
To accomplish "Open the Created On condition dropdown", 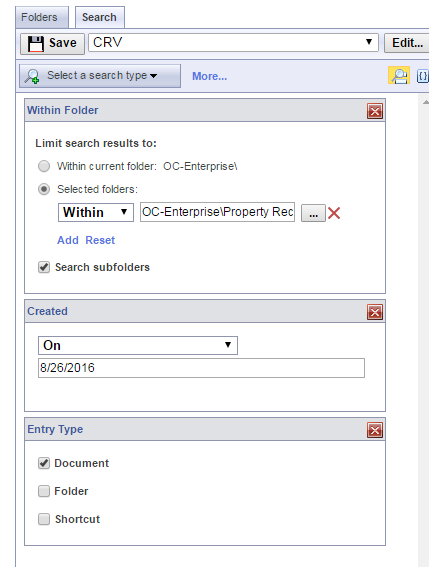I will click(138, 345).
